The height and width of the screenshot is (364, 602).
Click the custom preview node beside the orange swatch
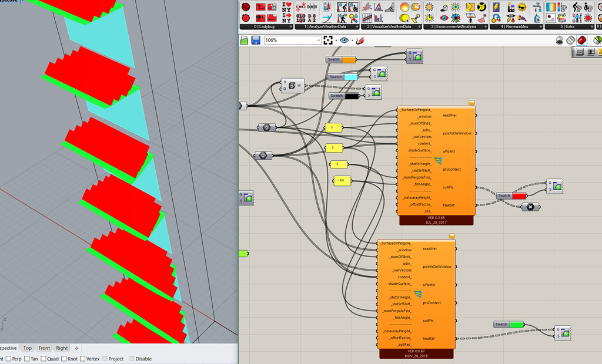pos(414,56)
